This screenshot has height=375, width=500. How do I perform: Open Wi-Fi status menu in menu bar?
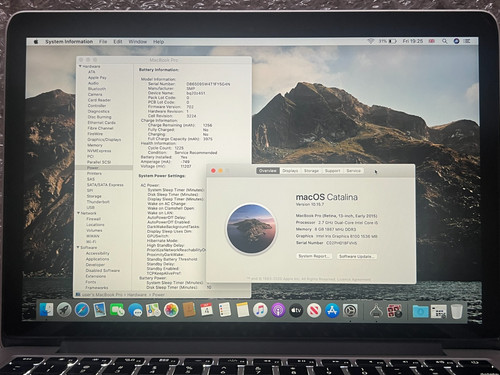click(370, 41)
